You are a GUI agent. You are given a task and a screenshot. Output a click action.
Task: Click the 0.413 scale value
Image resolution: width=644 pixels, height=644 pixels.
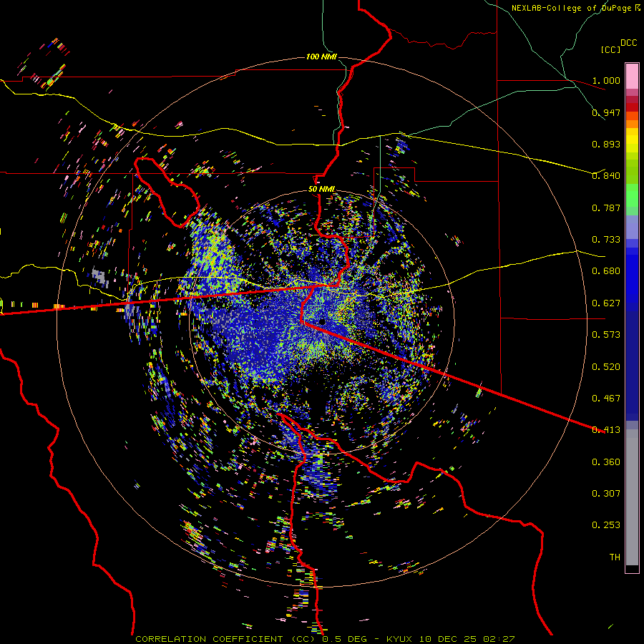pos(606,430)
